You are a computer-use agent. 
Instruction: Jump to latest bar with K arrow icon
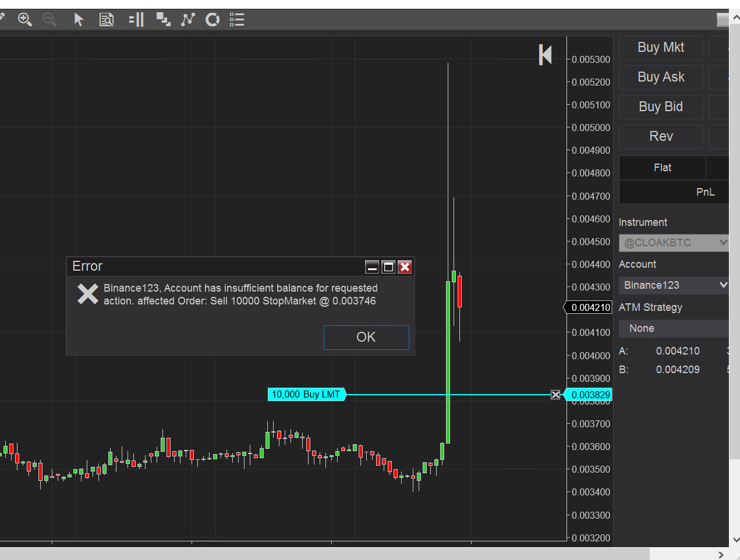[x=545, y=55]
